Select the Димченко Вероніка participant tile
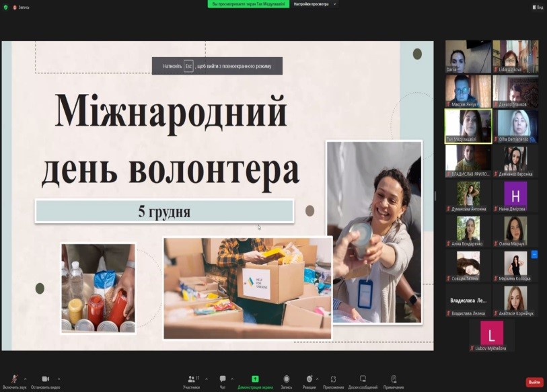Image resolution: width=547 pixels, height=392 pixels. (515, 161)
